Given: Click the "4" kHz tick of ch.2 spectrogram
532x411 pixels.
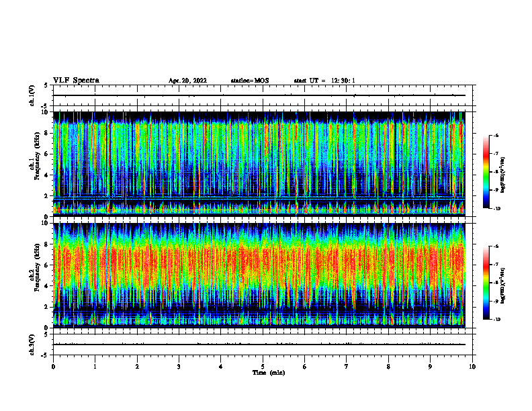Looking at the screenshot, I should [47, 286].
